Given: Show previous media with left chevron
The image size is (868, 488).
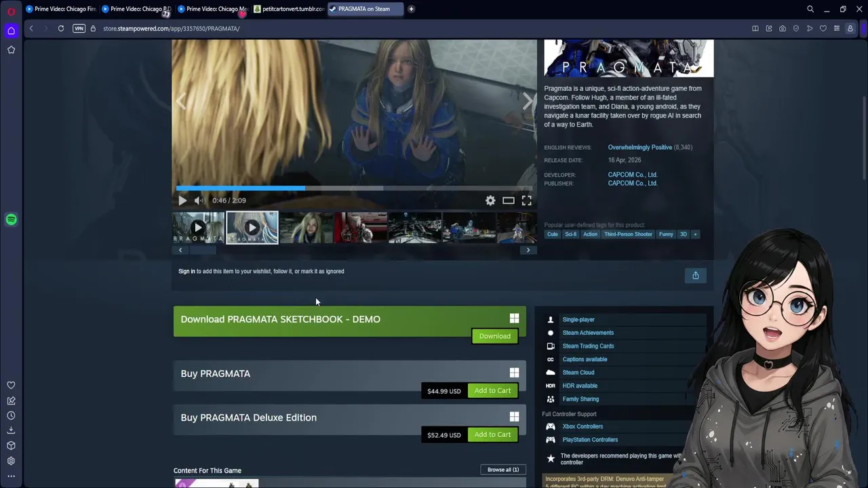Looking at the screenshot, I should pyautogui.click(x=180, y=102).
